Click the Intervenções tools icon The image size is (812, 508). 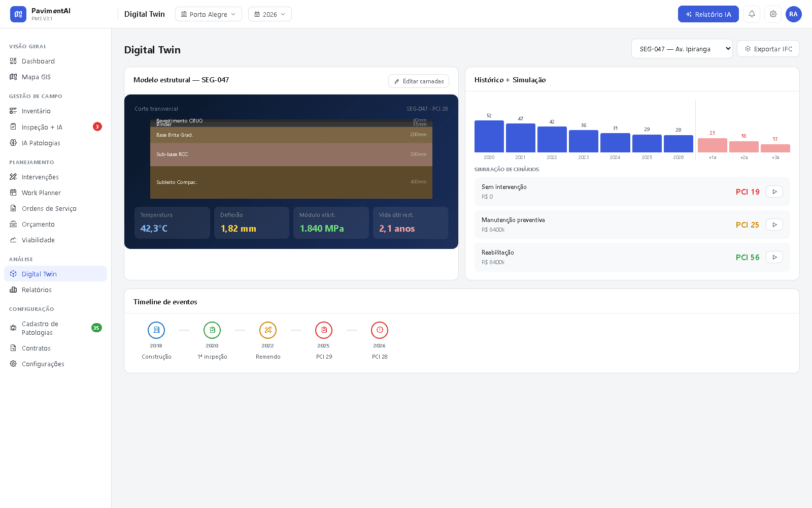click(13, 177)
